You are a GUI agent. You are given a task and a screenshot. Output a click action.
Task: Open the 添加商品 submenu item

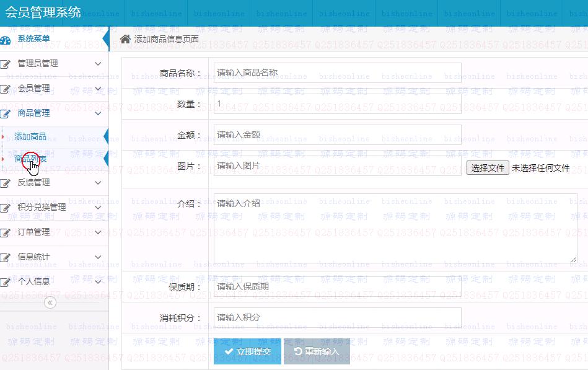[x=30, y=136]
